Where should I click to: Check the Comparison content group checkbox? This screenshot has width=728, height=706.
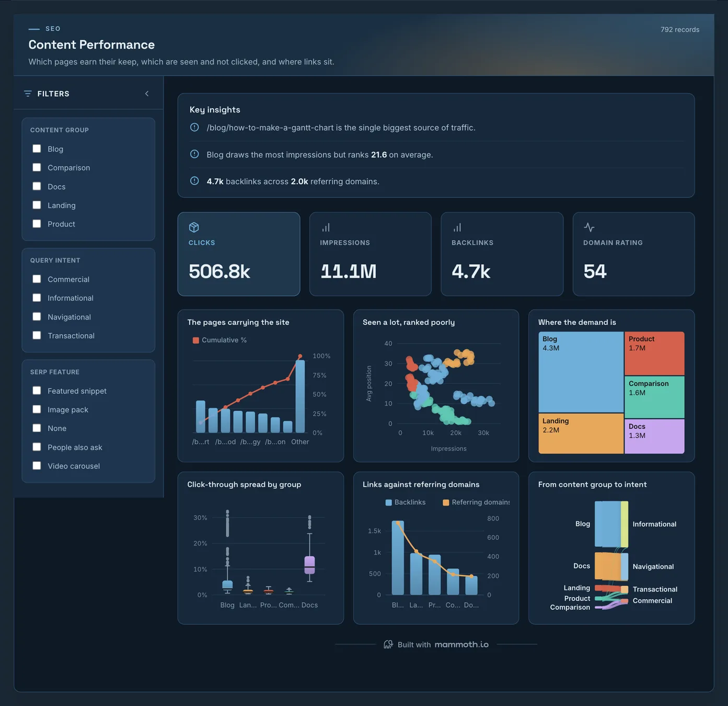tap(37, 167)
